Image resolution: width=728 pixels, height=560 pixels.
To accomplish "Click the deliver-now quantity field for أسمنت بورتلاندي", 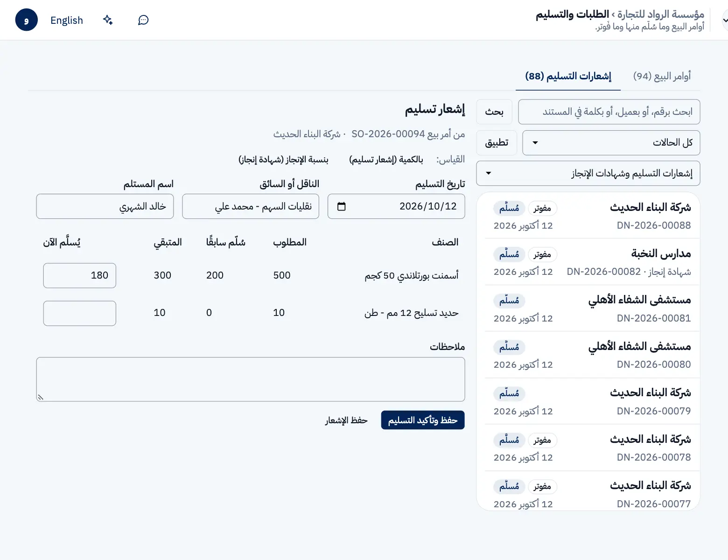I will pos(80,275).
